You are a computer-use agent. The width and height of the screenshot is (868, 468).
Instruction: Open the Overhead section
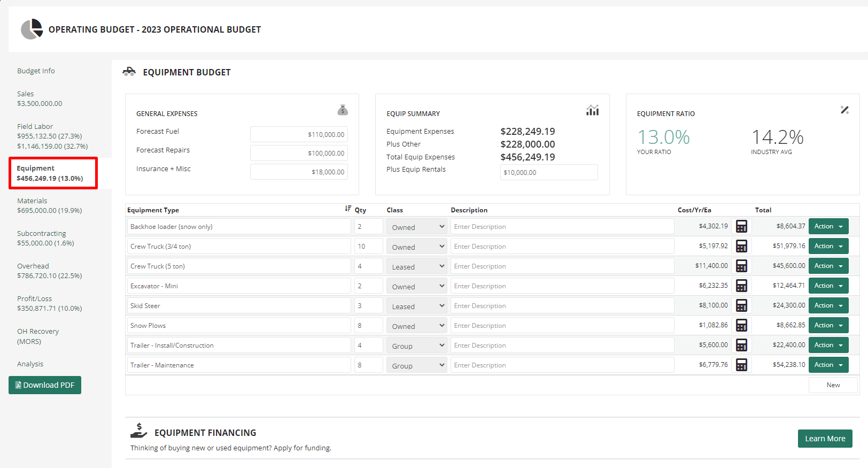tap(49, 271)
